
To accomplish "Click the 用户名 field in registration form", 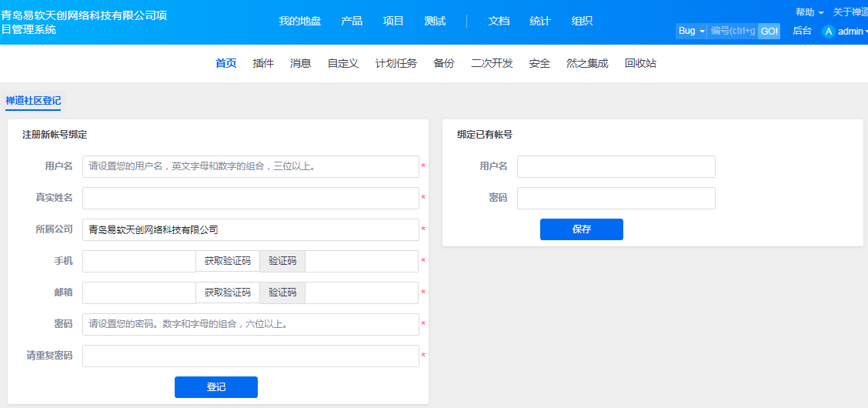I will click(x=251, y=166).
